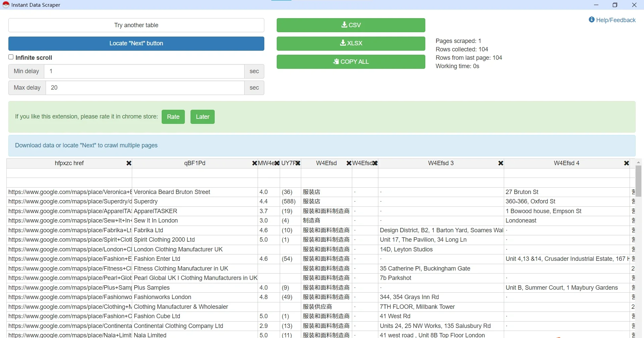The height and width of the screenshot is (338, 644).
Task: Focus the Max delay input field
Action: 145,88
